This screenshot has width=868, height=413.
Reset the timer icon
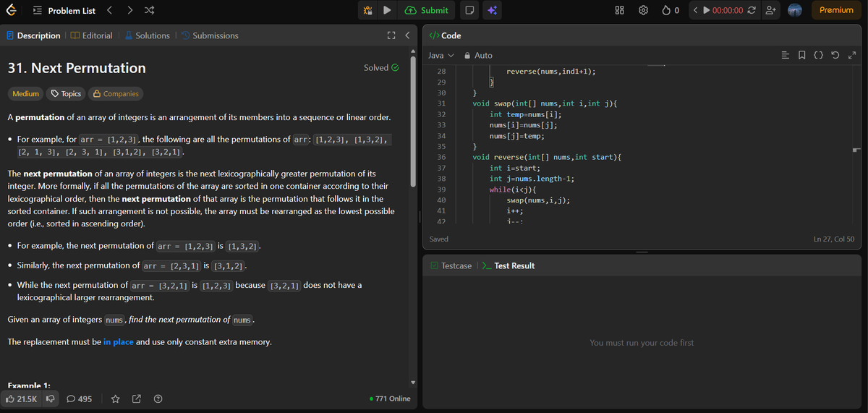click(x=751, y=11)
